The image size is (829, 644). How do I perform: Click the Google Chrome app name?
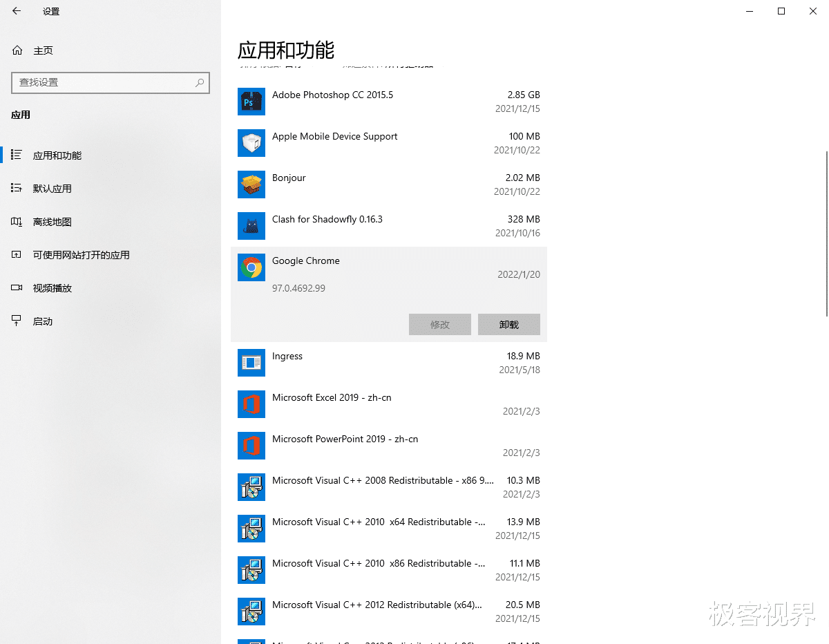306,261
